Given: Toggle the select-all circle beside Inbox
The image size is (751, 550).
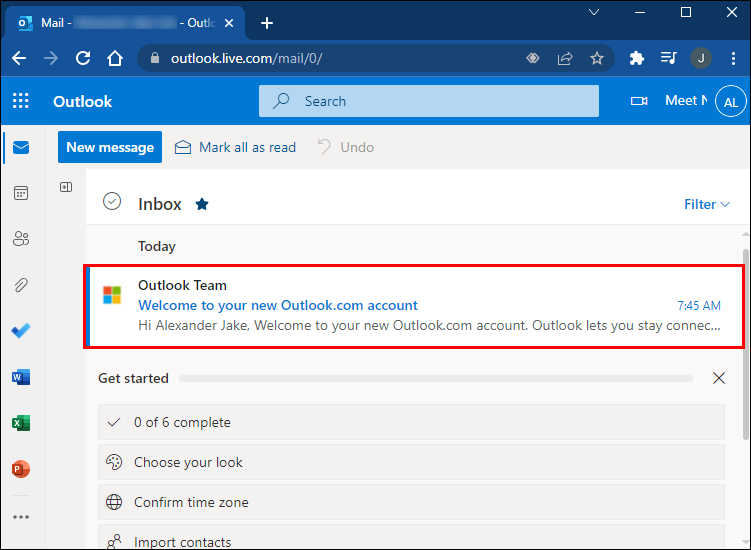Looking at the screenshot, I should (x=112, y=202).
